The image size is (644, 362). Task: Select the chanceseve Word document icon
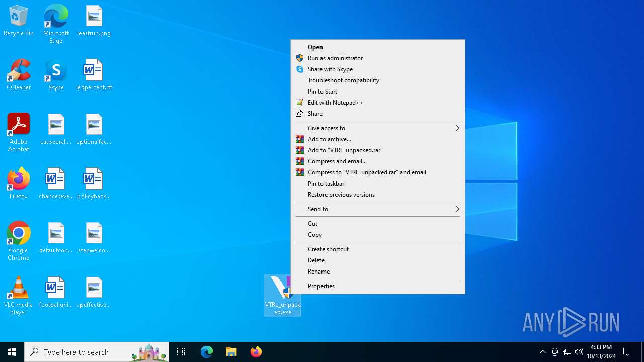(x=56, y=184)
